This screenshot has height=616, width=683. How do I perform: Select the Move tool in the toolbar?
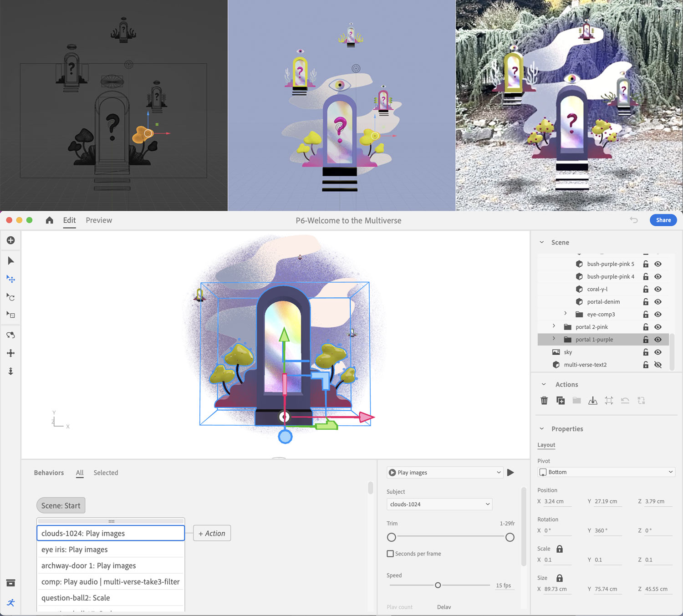coord(11,279)
